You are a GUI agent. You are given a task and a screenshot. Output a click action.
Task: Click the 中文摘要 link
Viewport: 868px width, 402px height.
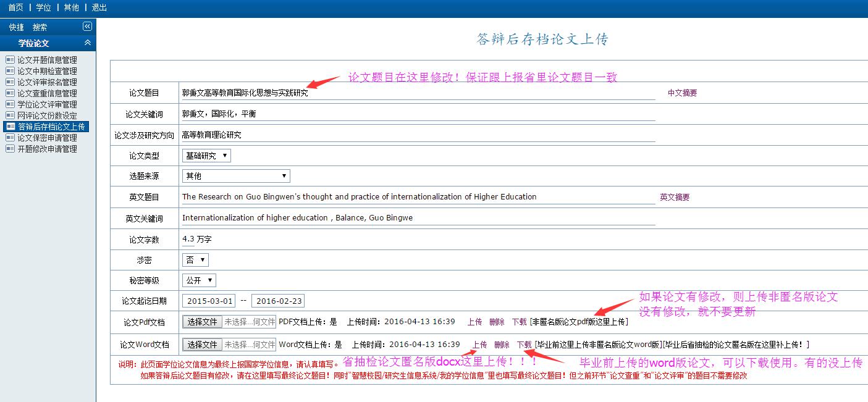[682, 93]
